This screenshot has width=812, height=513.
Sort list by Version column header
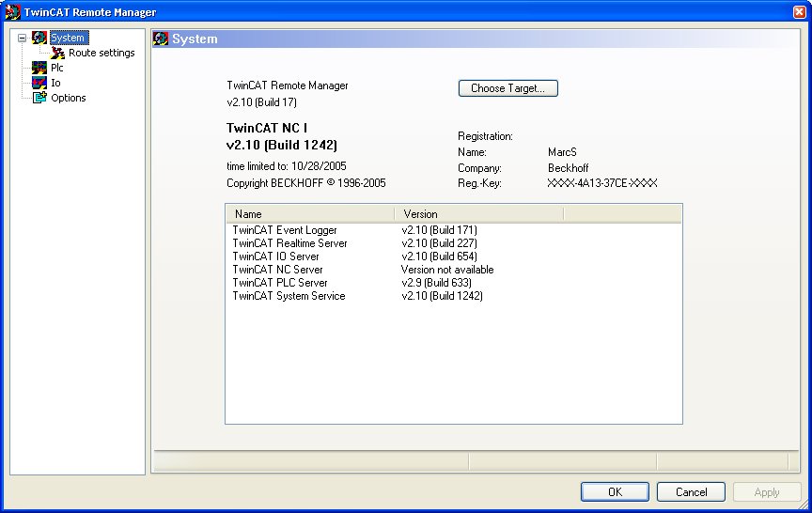pyautogui.click(x=479, y=214)
